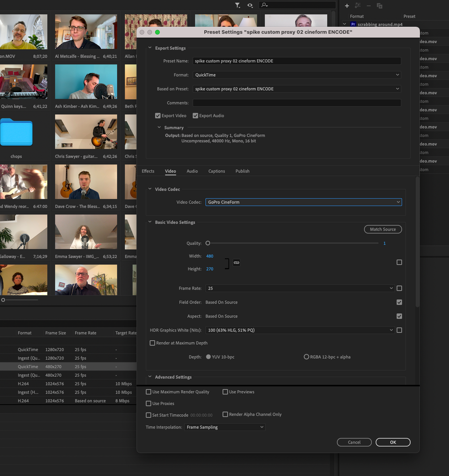449x476 pixels.
Task: Click the Quality slider handle
Action: pos(208,243)
